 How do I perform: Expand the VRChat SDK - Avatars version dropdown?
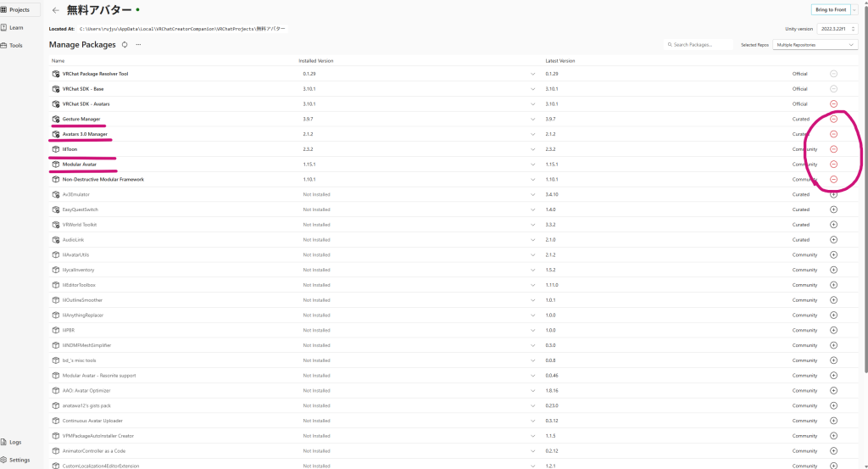coord(533,103)
